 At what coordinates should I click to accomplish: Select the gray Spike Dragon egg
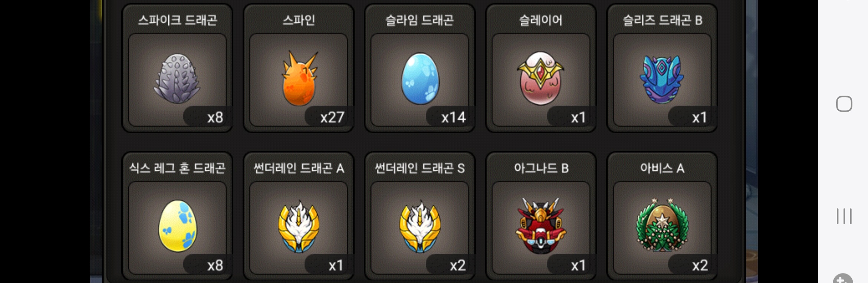pos(177,79)
